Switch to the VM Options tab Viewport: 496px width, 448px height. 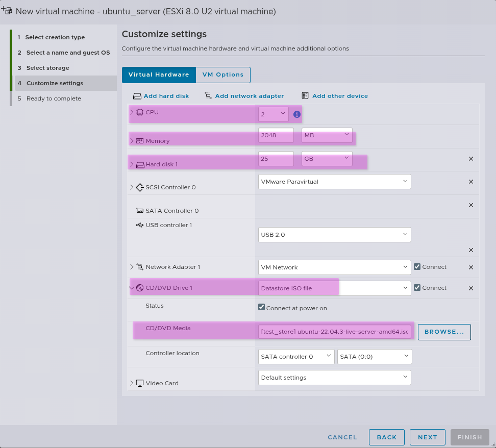223,74
